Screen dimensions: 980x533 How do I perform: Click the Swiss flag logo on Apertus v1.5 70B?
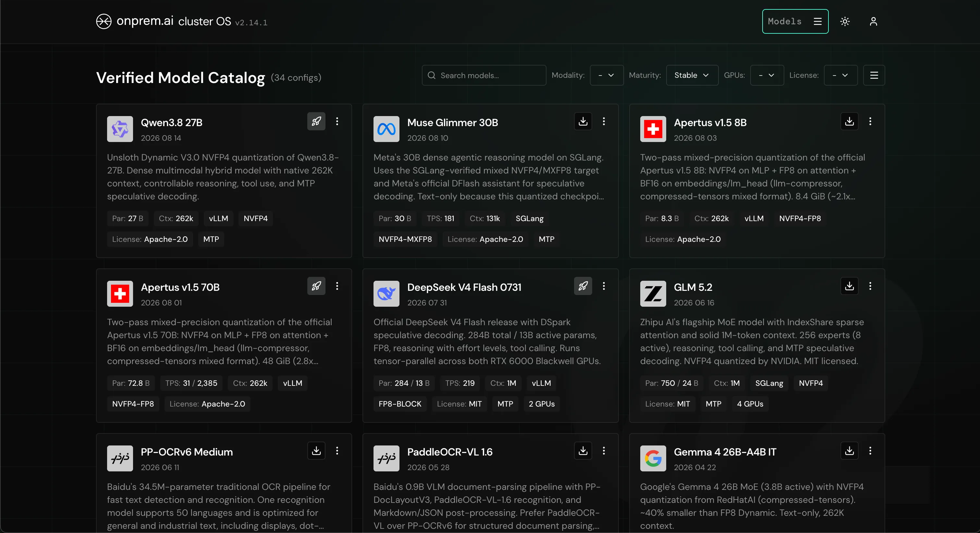(x=120, y=293)
